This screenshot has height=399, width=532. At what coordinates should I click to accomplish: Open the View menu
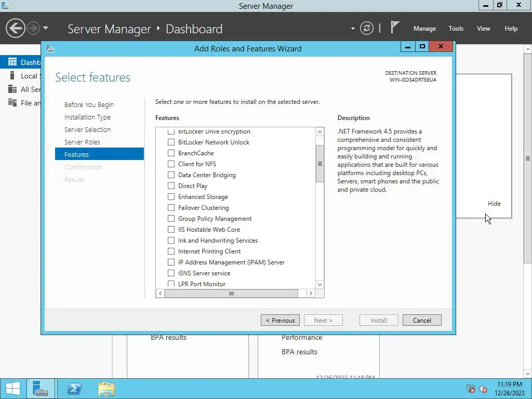pyautogui.click(x=483, y=29)
